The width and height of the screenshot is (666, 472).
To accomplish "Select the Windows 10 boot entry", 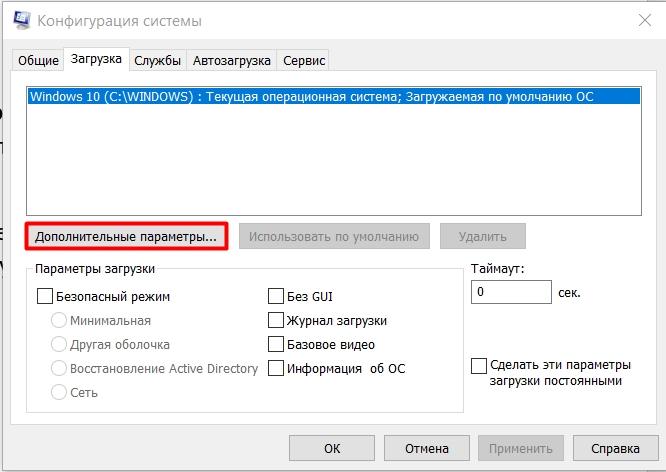I will pyautogui.click(x=334, y=96).
